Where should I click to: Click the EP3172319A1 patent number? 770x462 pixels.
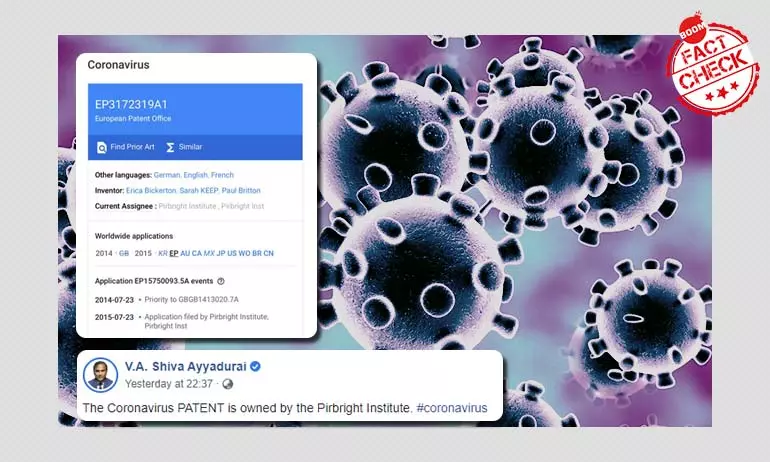tap(131, 105)
